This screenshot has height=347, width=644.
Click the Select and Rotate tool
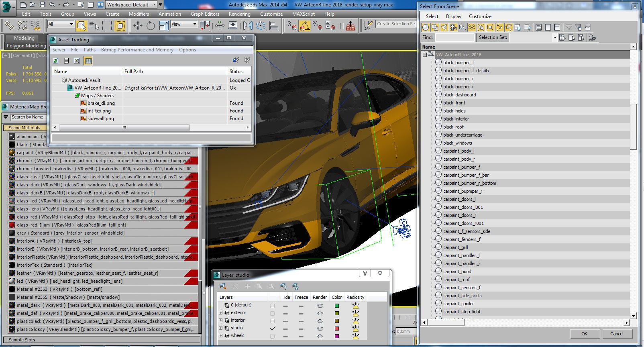coord(151,26)
